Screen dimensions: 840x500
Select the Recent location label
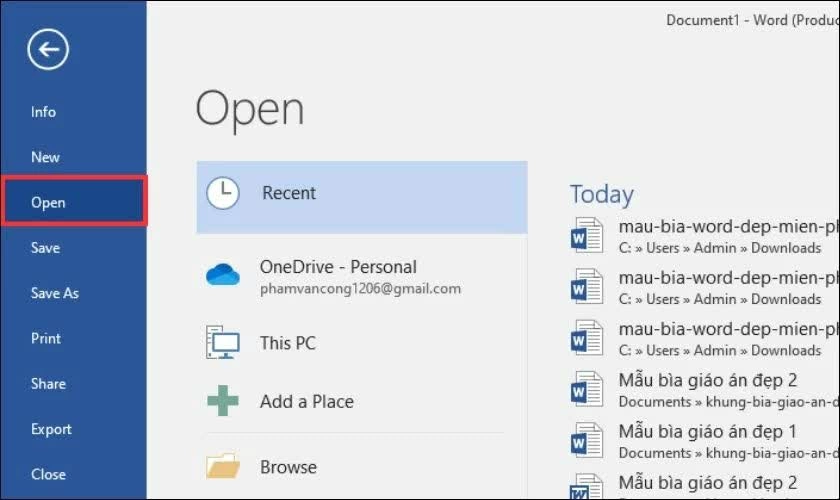289,193
